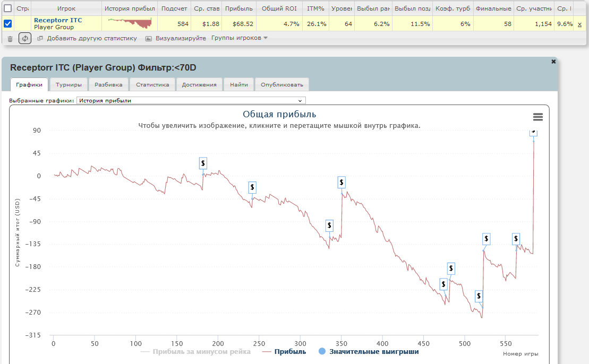Sort by the Общий ROI column header
Viewport: 589px width, 364px height.
279,8
